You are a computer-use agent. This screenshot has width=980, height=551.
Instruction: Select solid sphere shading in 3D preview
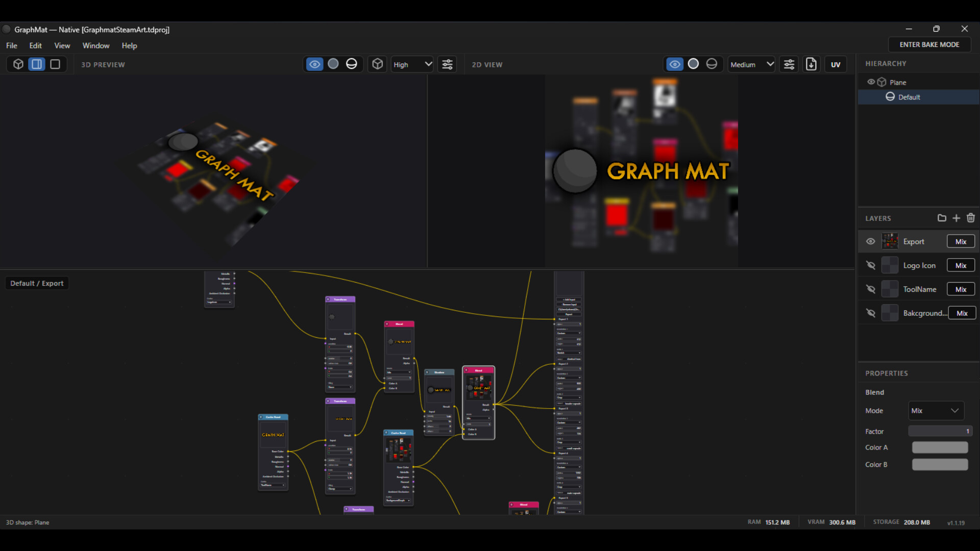point(333,64)
